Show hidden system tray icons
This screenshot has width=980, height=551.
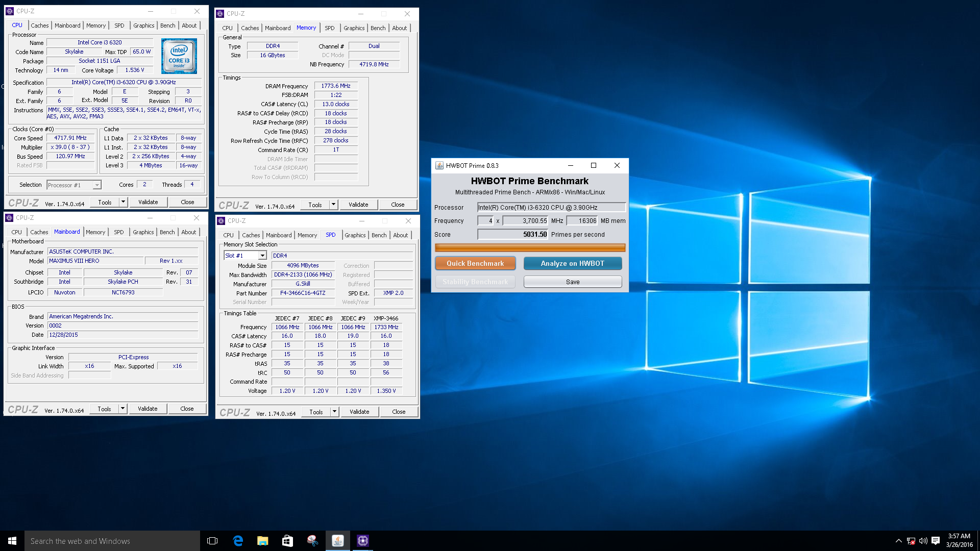coord(898,541)
